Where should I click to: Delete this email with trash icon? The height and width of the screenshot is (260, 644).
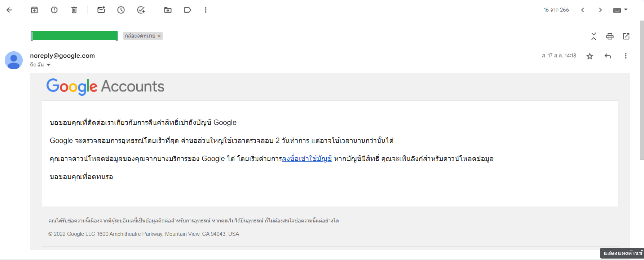tap(74, 10)
